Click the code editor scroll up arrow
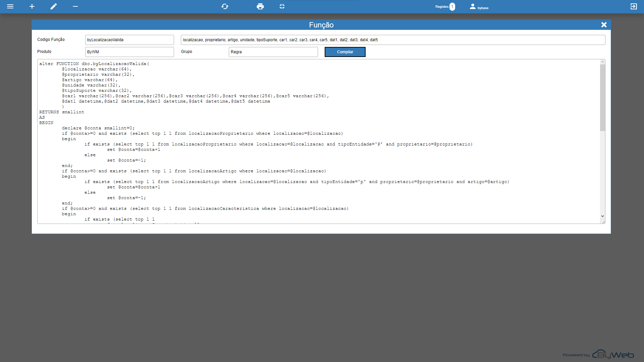The height and width of the screenshot is (362, 644). click(x=602, y=62)
